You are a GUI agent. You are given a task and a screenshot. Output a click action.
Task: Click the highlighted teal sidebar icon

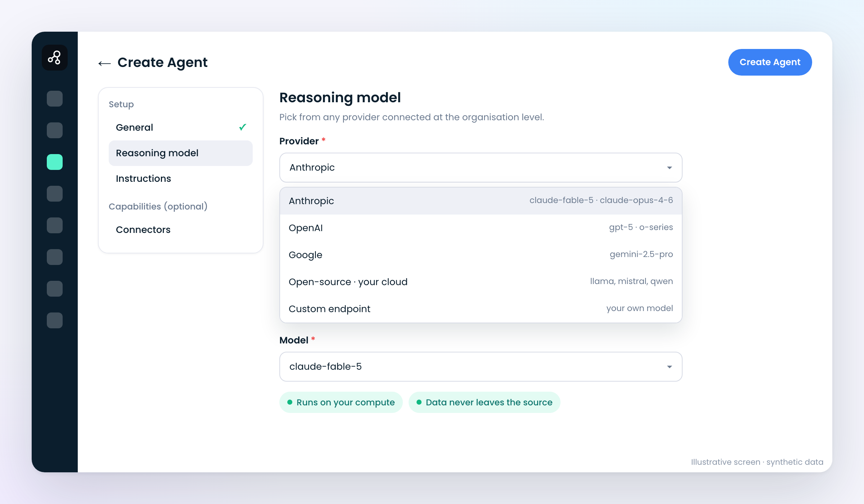pos(55,162)
